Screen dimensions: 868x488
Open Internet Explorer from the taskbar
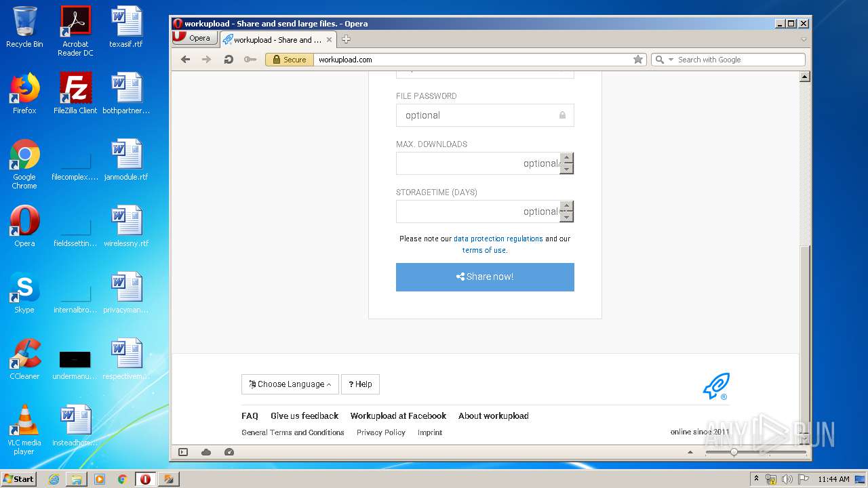click(54, 479)
